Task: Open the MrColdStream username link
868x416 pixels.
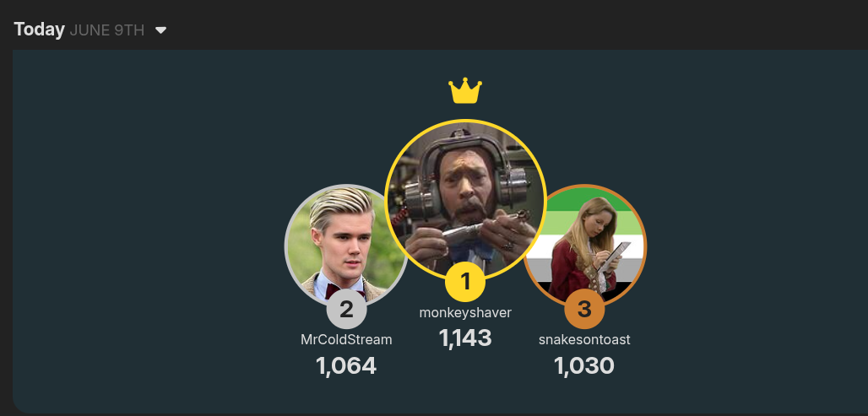Action: point(346,340)
